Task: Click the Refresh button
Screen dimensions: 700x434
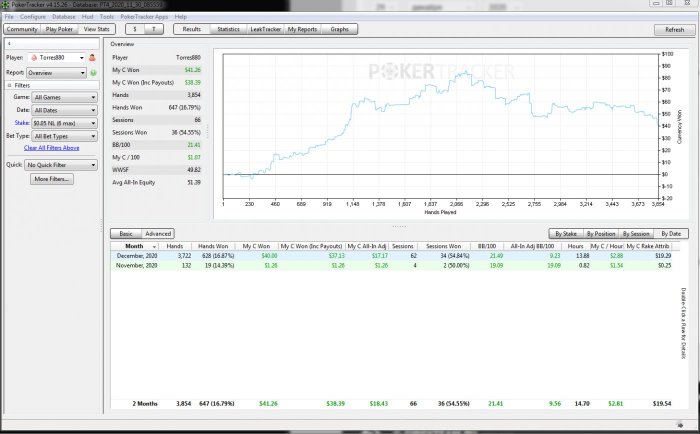Action: click(675, 30)
